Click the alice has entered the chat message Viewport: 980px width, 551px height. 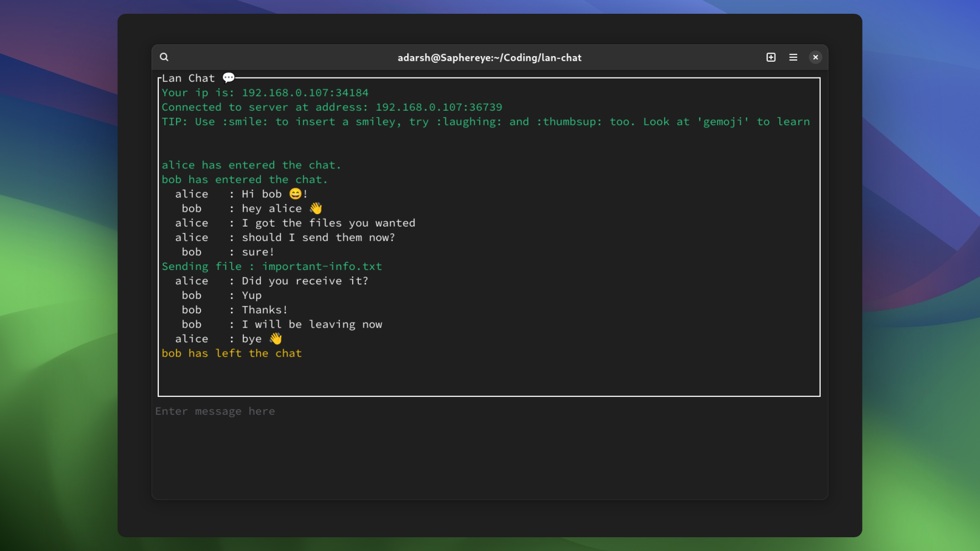[x=251, y=165]
